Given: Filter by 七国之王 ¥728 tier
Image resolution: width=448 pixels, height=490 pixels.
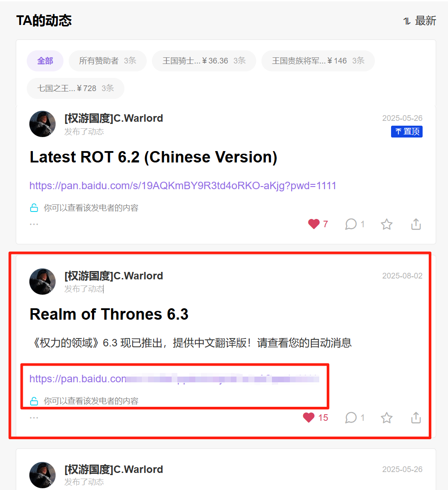Looking at the screenshot, I should pos(75,88).
